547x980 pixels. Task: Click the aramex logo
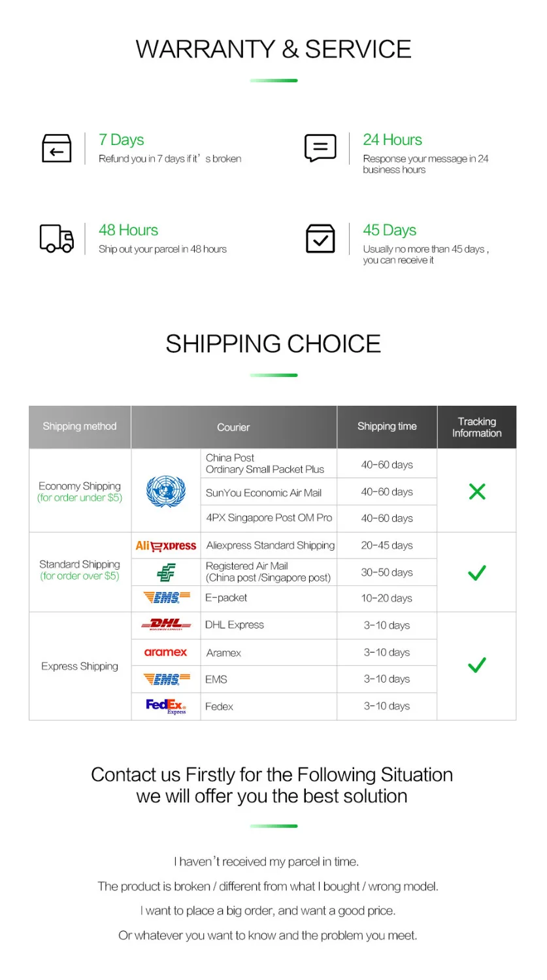pos(166,652)
